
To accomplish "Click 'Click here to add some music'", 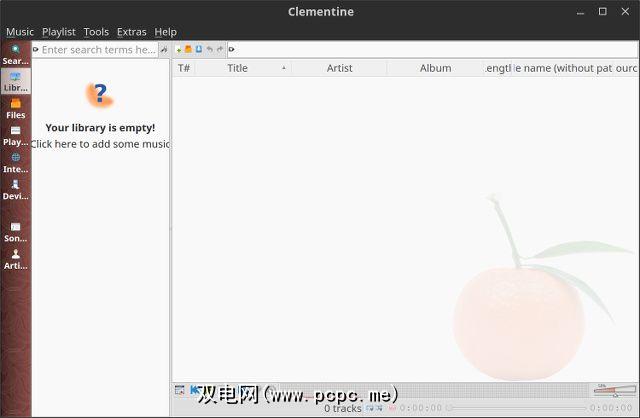I will (x=100, y=144).
